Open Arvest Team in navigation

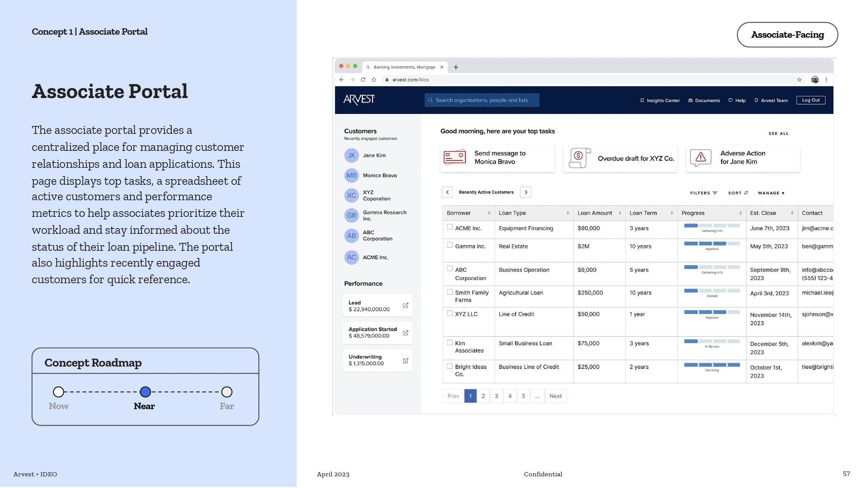coord(771,101)
